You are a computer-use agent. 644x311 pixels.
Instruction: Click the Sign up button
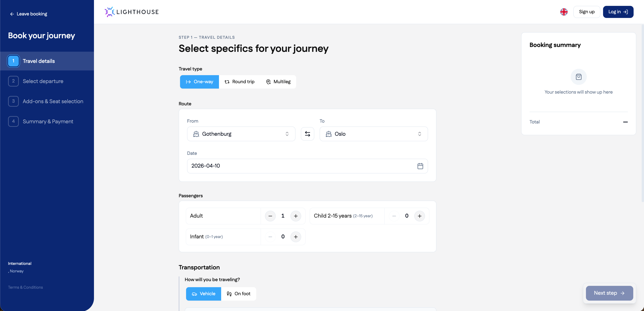pyautogui.click(x=586, y=12)
